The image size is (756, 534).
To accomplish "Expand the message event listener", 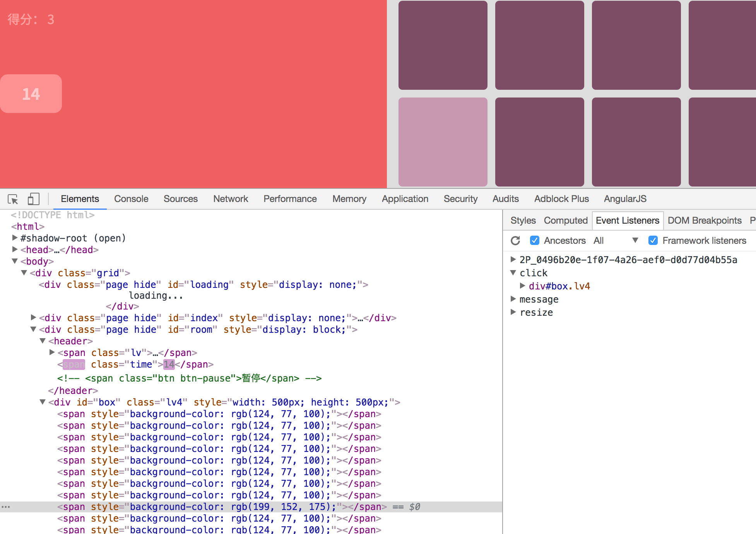I will (x=513, y=299).
